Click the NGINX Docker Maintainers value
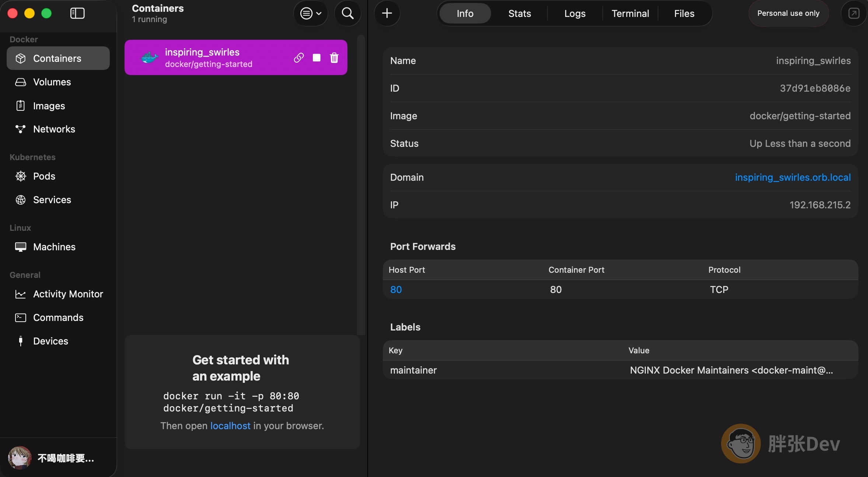The height and width of the screenshot is (477, 868). [x=731, y=370]
